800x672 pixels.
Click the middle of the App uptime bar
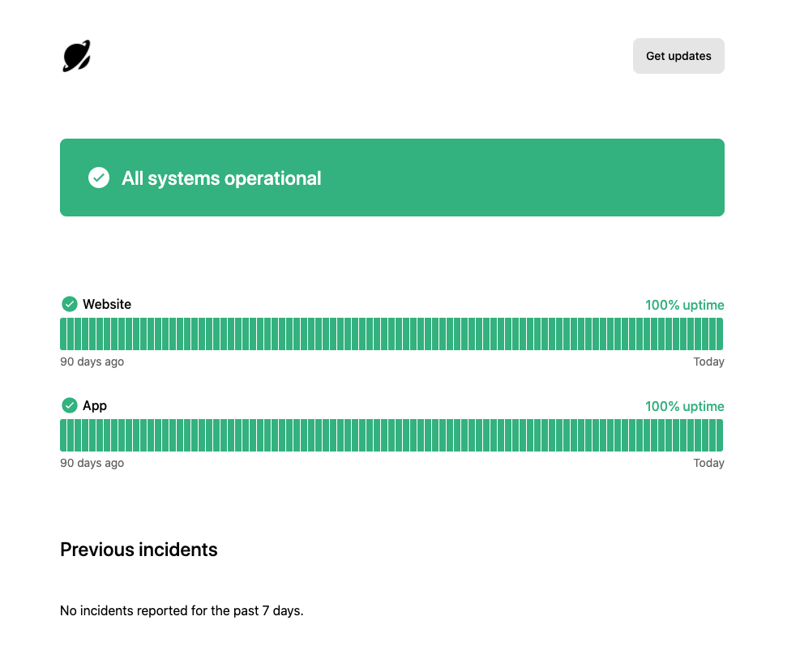[x=391, y=435]
